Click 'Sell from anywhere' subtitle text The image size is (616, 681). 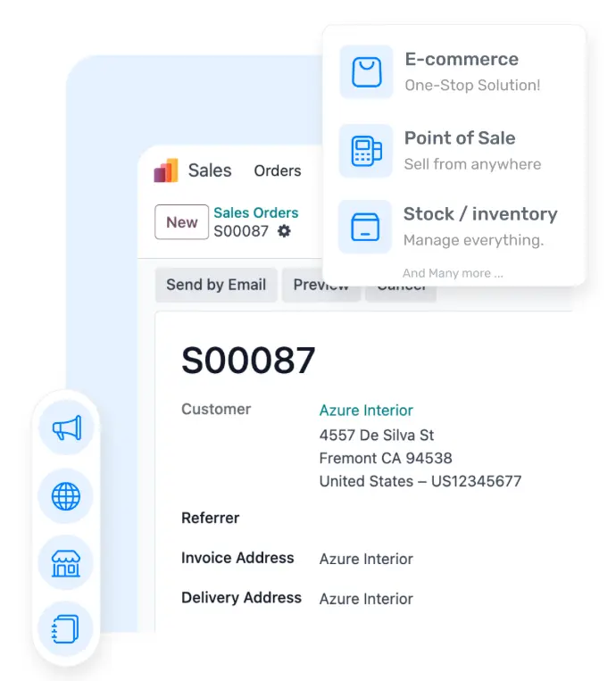click(472, 164)
